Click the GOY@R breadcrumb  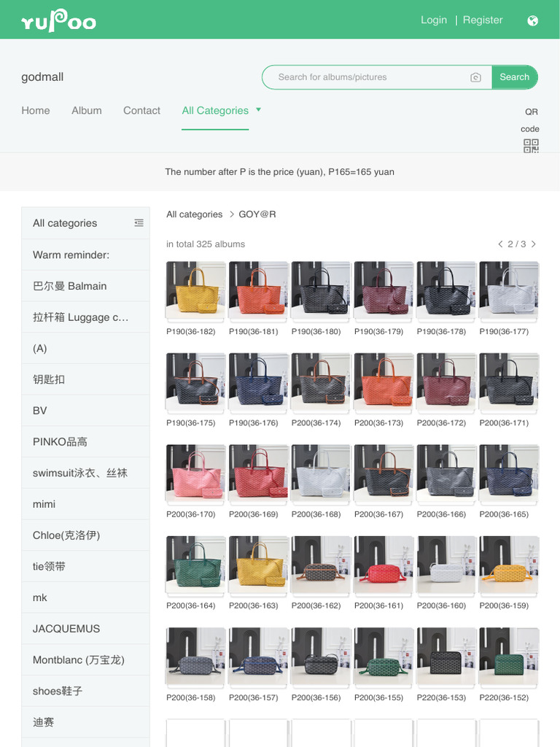point(257,214)
